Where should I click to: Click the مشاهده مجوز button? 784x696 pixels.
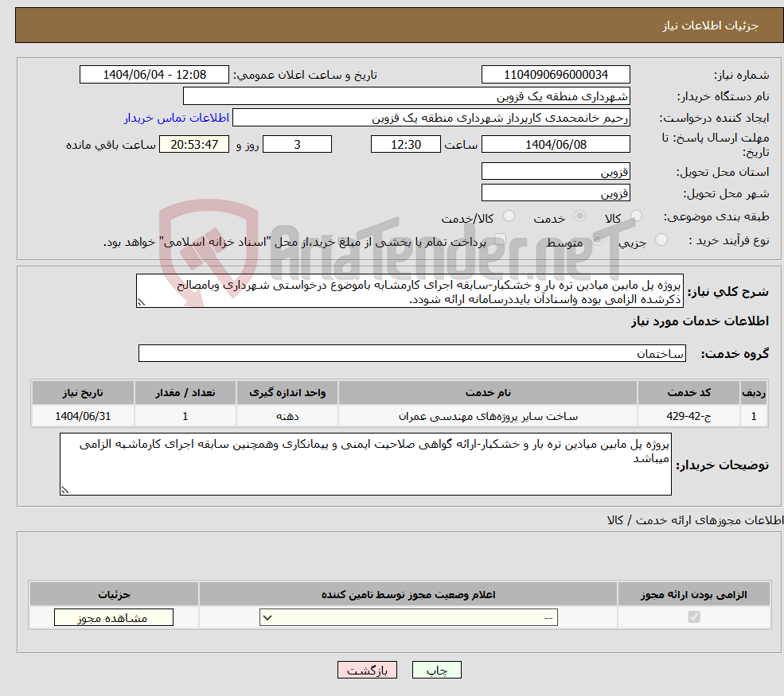(113, 616)
